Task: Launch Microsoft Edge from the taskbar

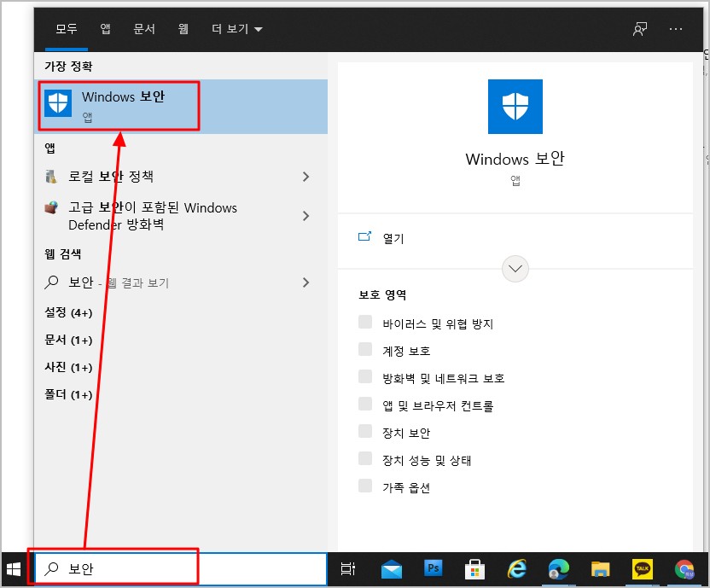Action: coord(558,569)
